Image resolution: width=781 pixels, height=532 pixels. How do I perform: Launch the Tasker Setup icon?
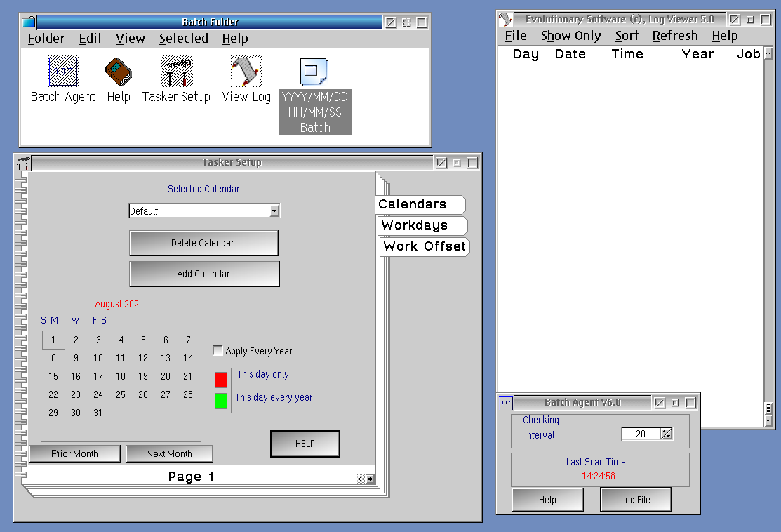pyautogui.click(x=176, y=72)
